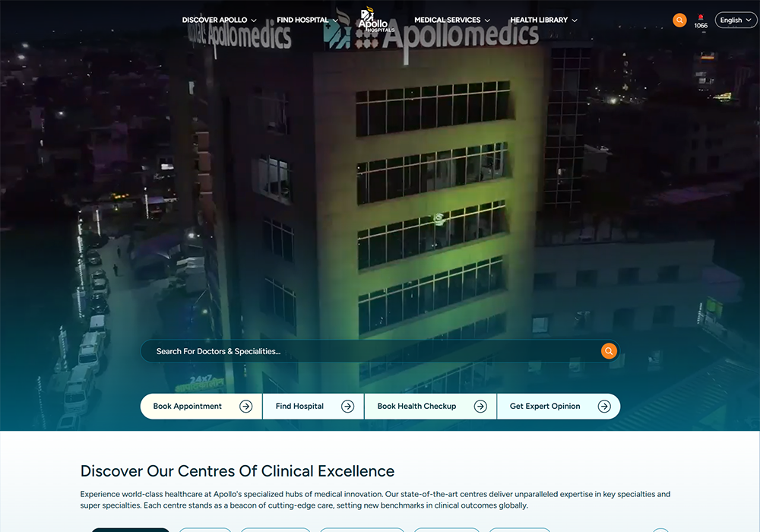
Task: Click the 1066 emergency call icon
Action: [x=701, y=21]
